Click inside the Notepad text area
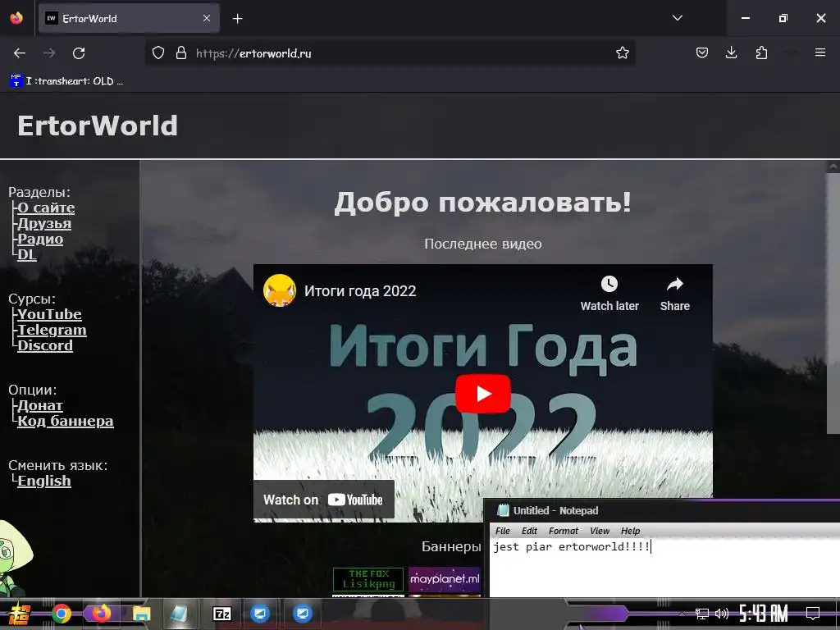This screenshot has width=840, height=630. pyautogui.click(x=664, y=568)
